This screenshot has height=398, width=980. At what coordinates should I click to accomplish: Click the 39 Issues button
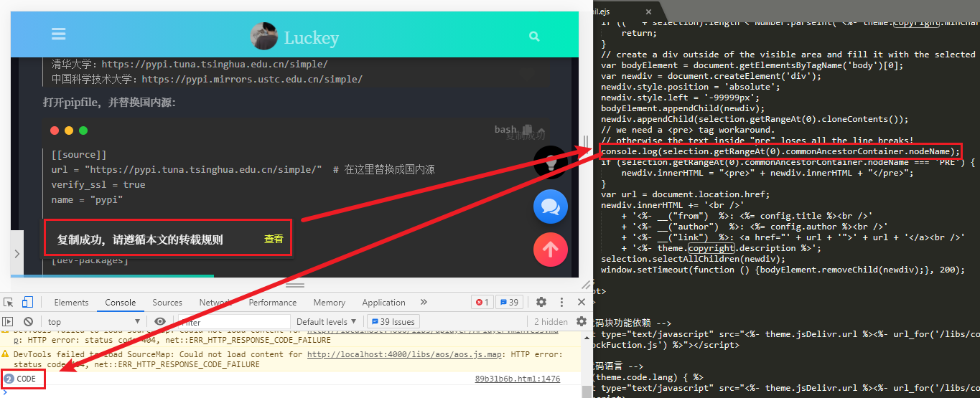click(392, 322)
